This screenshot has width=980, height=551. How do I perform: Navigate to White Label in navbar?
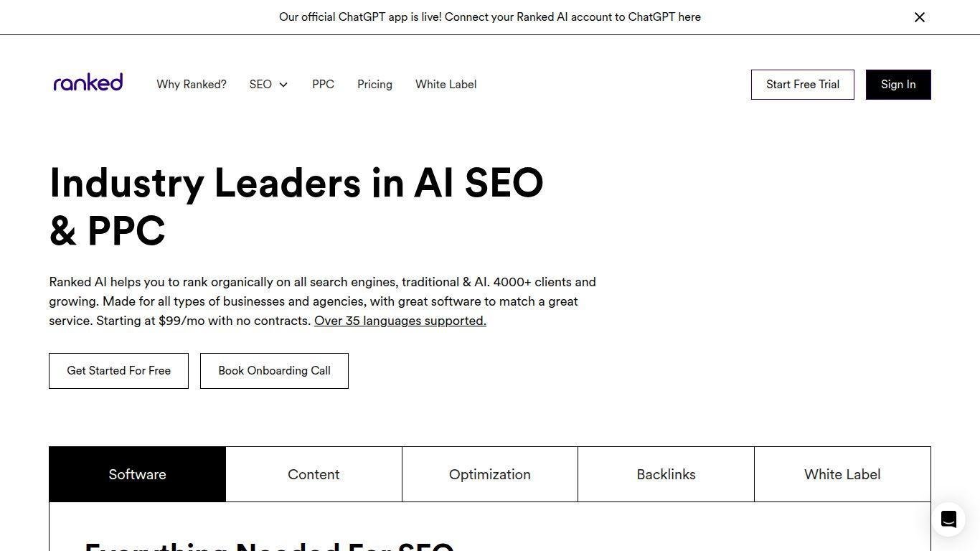[446, 85]
